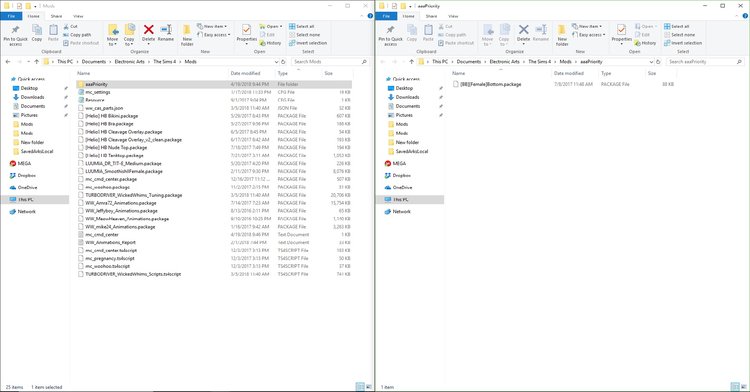Open New item dropdown in aaaPriority window
750x392 pixels.
pos(587,26)
